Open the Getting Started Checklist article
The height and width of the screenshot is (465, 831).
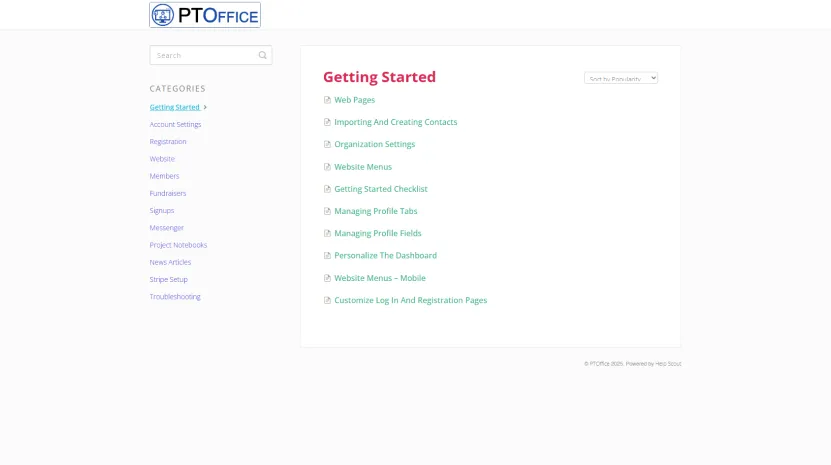pyautogui.click(x=381, y=189)
